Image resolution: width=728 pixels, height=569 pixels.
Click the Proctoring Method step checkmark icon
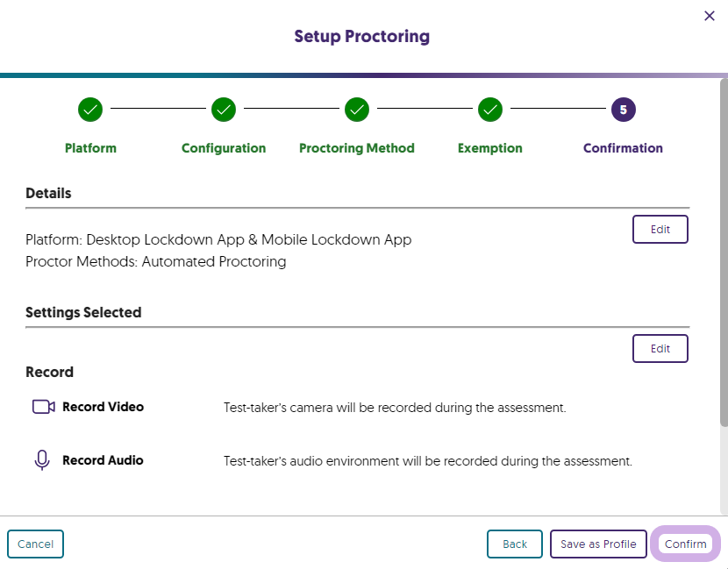tap(357, 110)
